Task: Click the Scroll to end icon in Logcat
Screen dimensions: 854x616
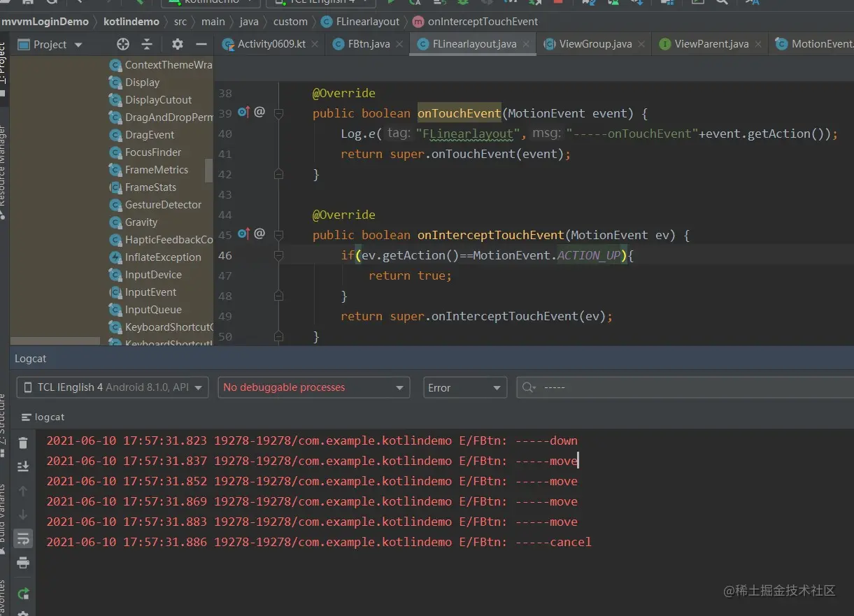Action: tap(23, 466)
